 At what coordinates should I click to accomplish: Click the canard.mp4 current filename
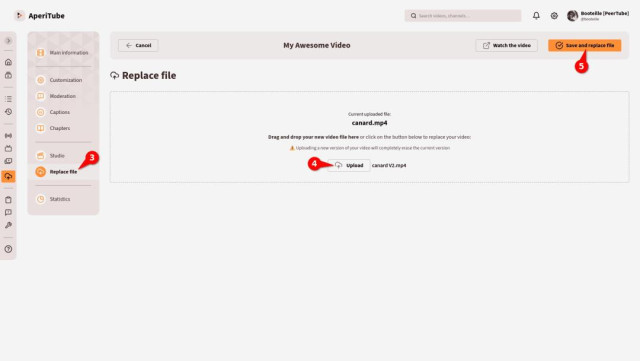(x=369, y=123)
